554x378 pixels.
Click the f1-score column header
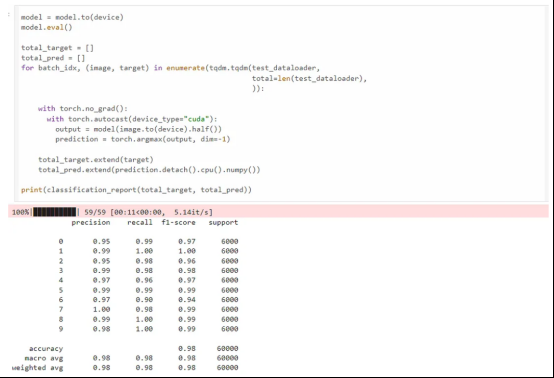point(178,223)
